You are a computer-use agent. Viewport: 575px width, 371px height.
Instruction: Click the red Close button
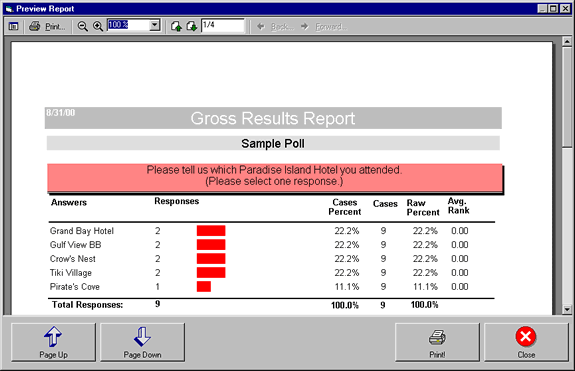coord(526,342)
